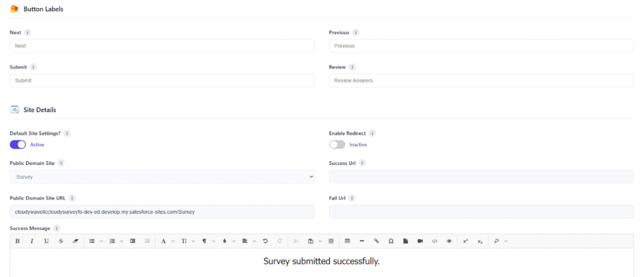644x277 pixels.
Task: Show info tooltip beside Success Message label
Action: click(57, 229)
